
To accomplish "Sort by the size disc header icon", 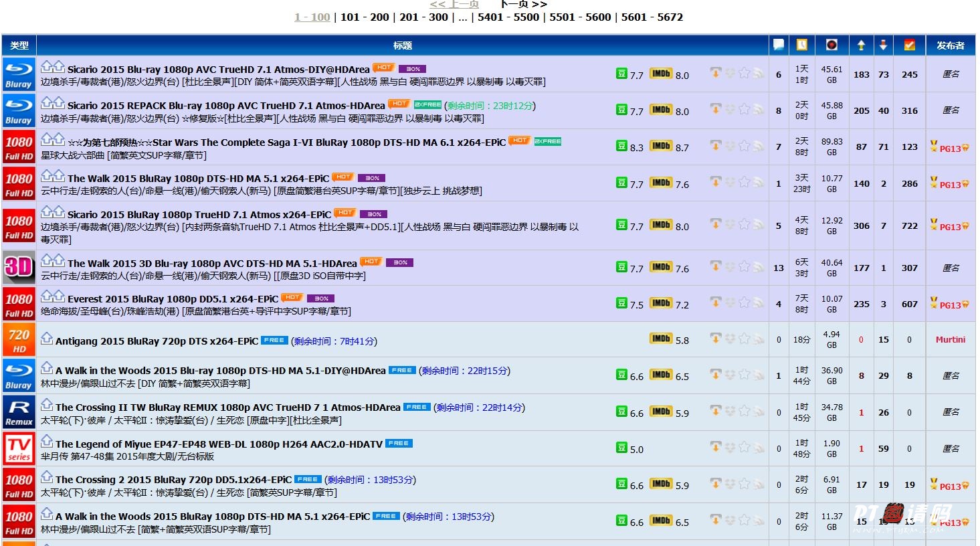I will (x=831, y=45).
